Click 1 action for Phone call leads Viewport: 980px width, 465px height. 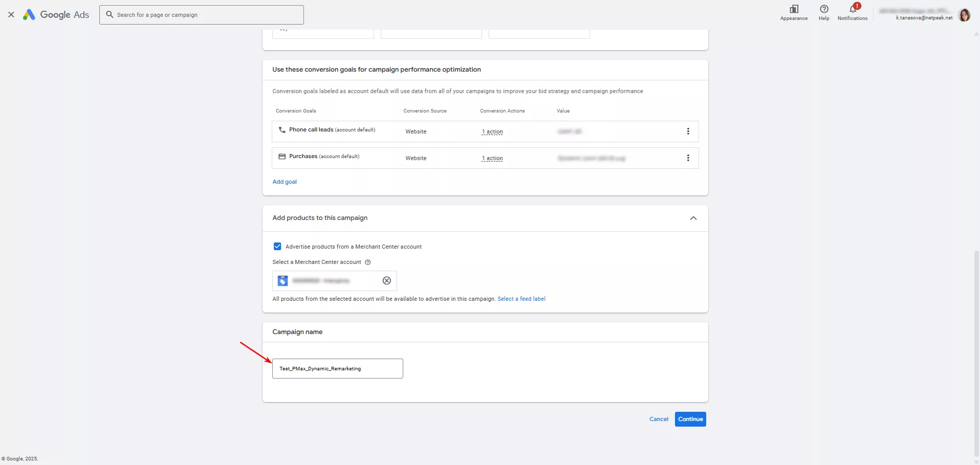point(492,132)
